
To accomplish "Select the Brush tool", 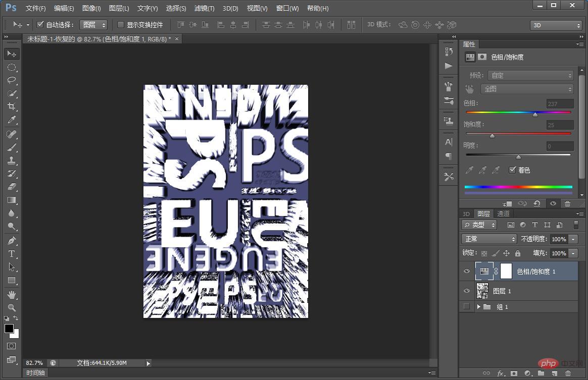I will point(12,147).
